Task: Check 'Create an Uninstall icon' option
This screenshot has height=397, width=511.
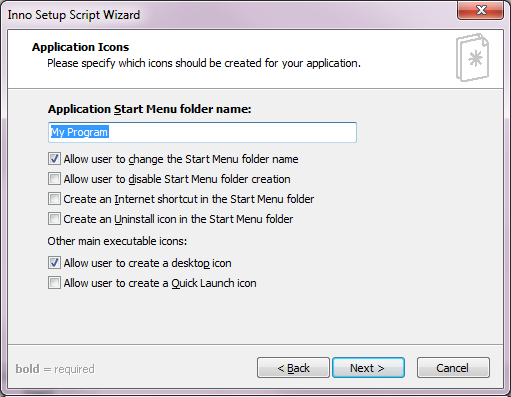Action: tap(54, 219)
